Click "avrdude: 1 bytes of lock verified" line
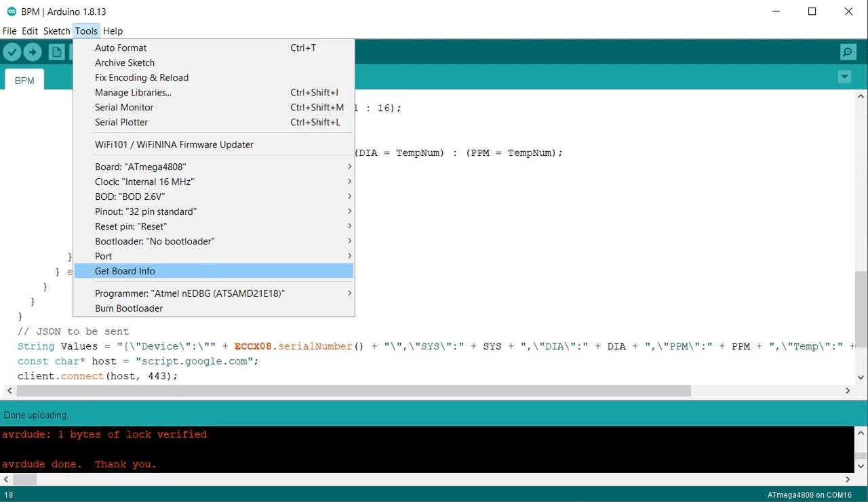The image size is (868, 502). click(104, 434)
